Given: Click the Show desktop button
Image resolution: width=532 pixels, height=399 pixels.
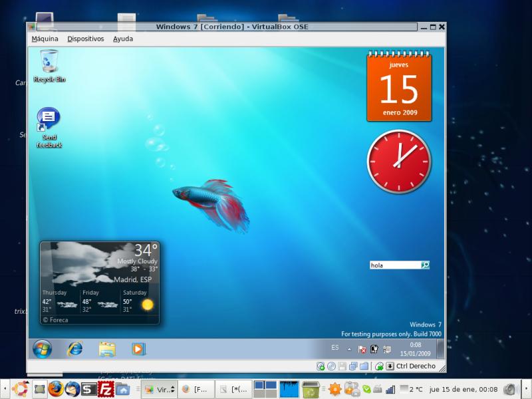Looking at the screenshot, I should click(x=440, y=348).
